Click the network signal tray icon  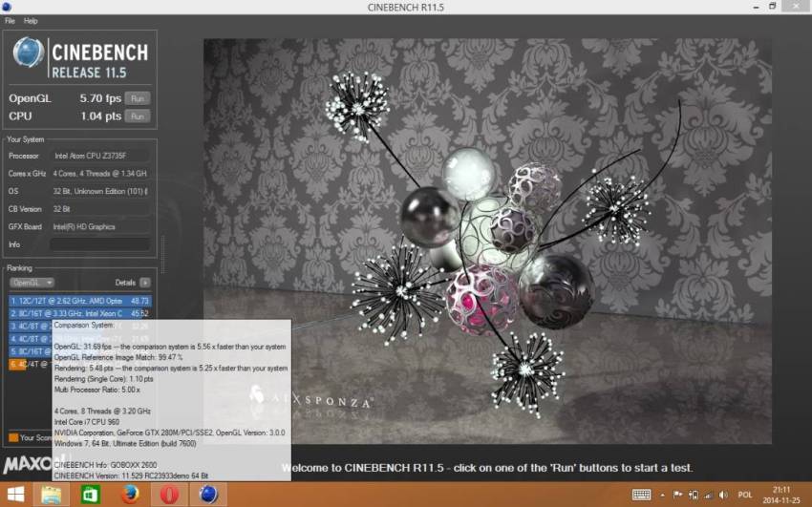(709, 495)
